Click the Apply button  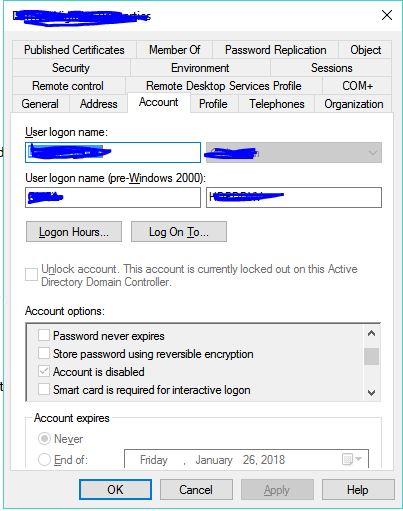(277, 489)
